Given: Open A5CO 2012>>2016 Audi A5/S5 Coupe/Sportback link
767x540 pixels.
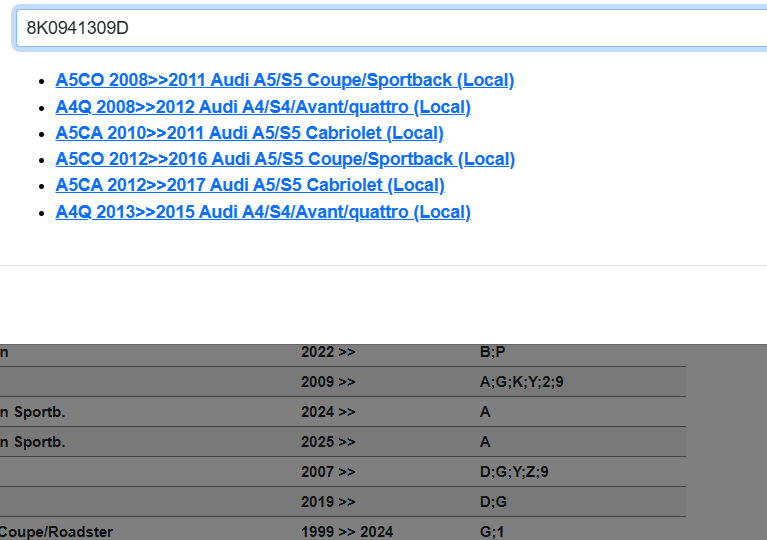Looking at the screenshot, I should [x=285, y=159].
